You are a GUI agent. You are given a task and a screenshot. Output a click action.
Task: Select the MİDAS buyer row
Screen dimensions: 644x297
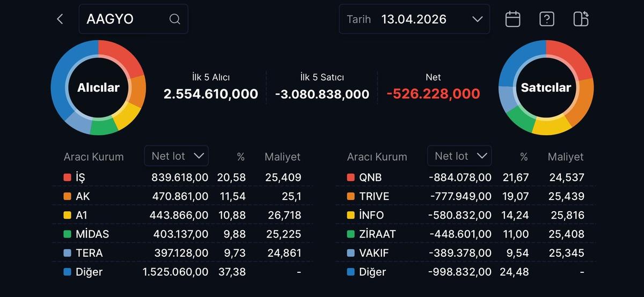(182, 234)
